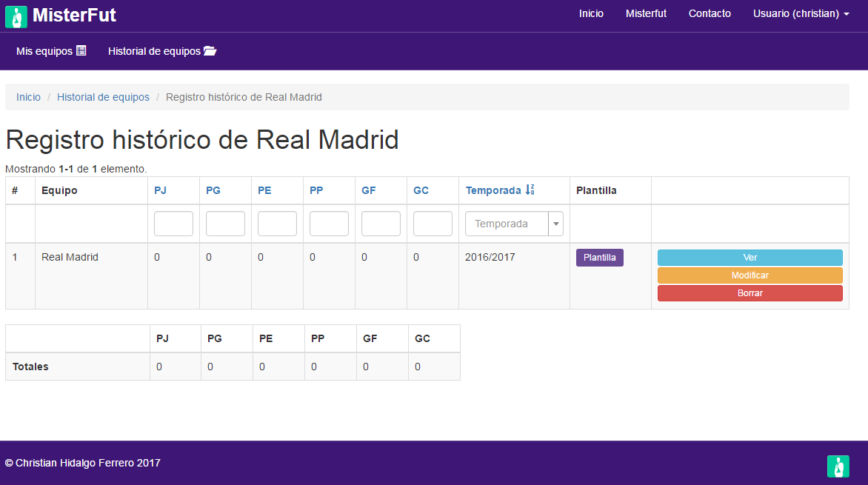868x485 pixels.
Task: Click the red Borrar button
Action: [x=750, y=293]
